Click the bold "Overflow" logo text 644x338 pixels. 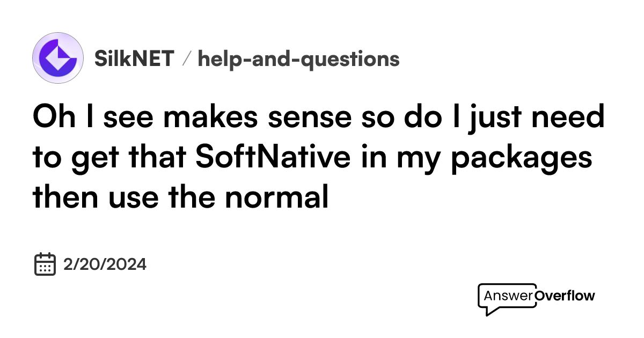coord(565,296)
